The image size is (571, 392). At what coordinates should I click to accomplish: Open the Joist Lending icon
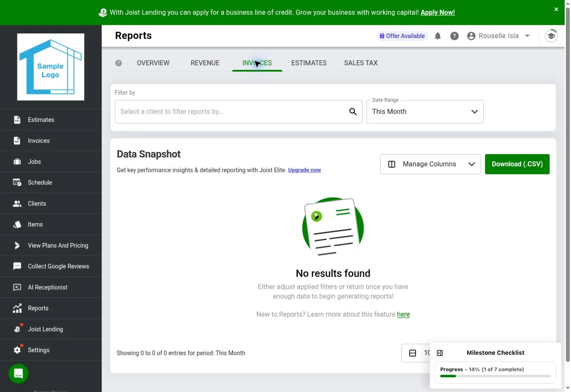click(17, 329)
